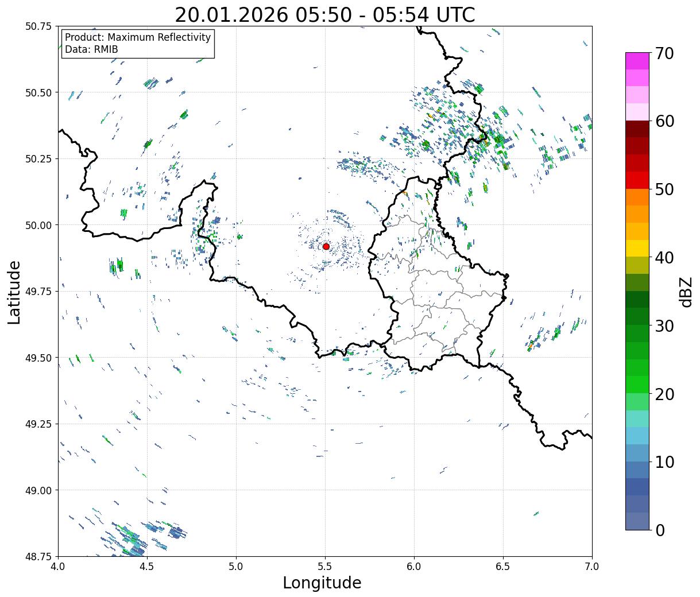Screen dimensions: 700x597
Task: Click the 'Product: Maximum Reflectivity' legend text
Action: [138, 37]
